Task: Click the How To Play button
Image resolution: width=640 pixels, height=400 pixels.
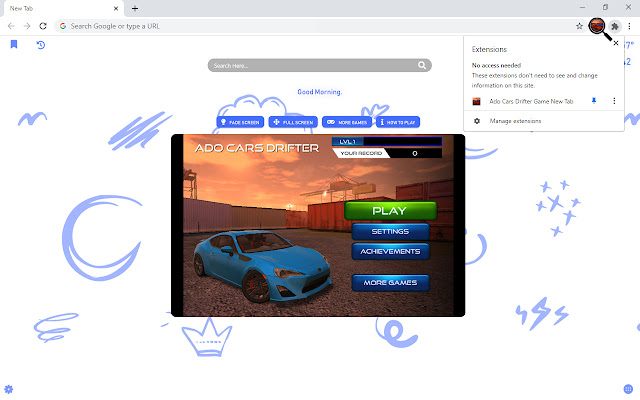Action: pos(398,122)
